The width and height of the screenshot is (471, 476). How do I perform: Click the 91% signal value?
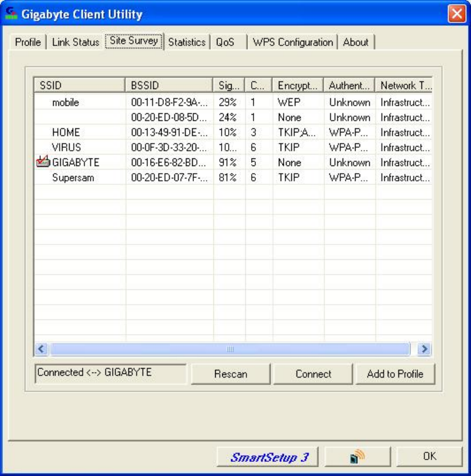point(228,162)
